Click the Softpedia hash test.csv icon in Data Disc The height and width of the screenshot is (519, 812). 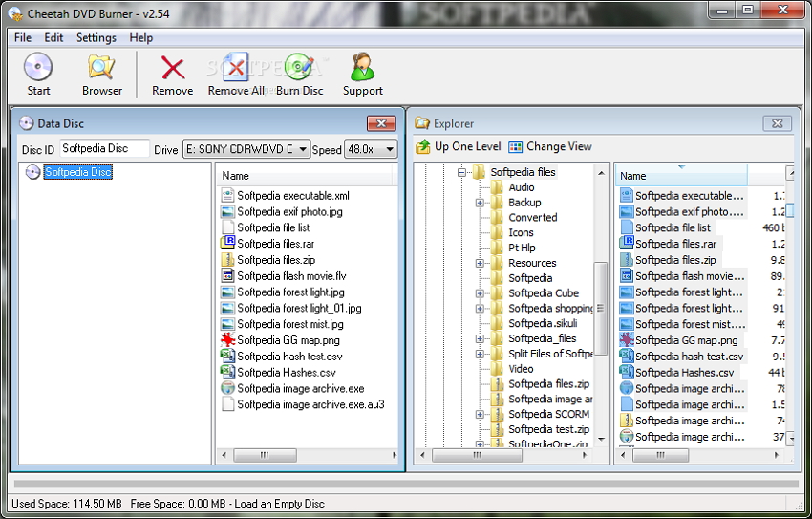[227, 356]
